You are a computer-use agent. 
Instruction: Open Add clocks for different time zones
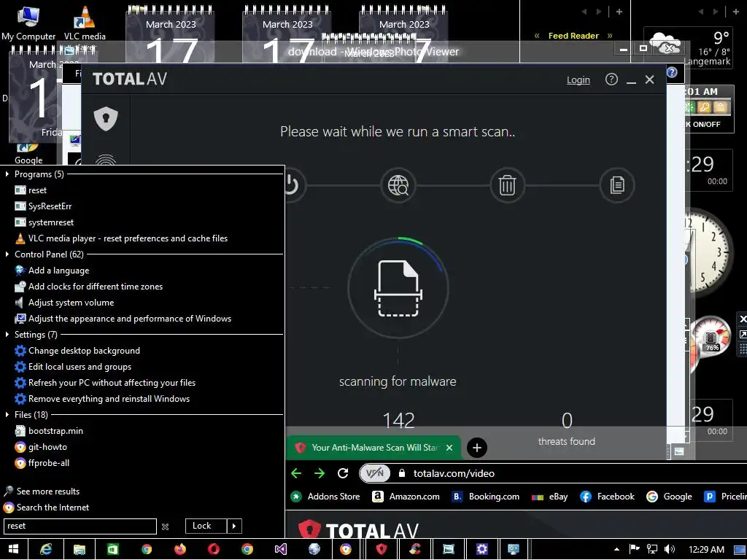(89, 287)
